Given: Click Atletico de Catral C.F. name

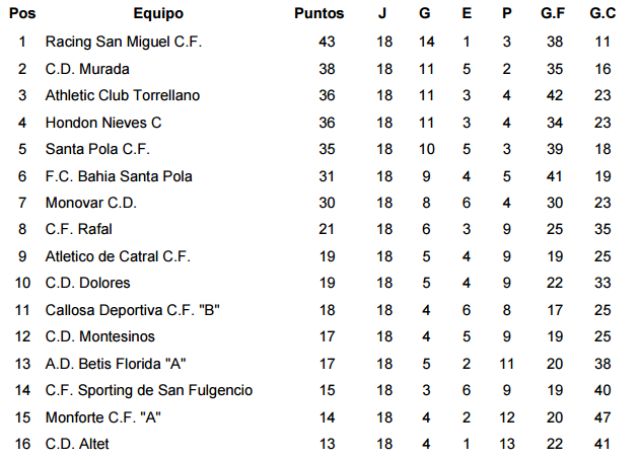Looking at the screenshot, I should (x=118, y=256).
